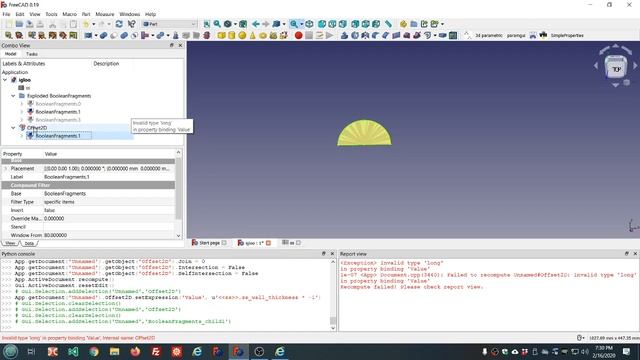Open the Edit menu
This screenshot has width=640, height=360.
tap(20, 14)
